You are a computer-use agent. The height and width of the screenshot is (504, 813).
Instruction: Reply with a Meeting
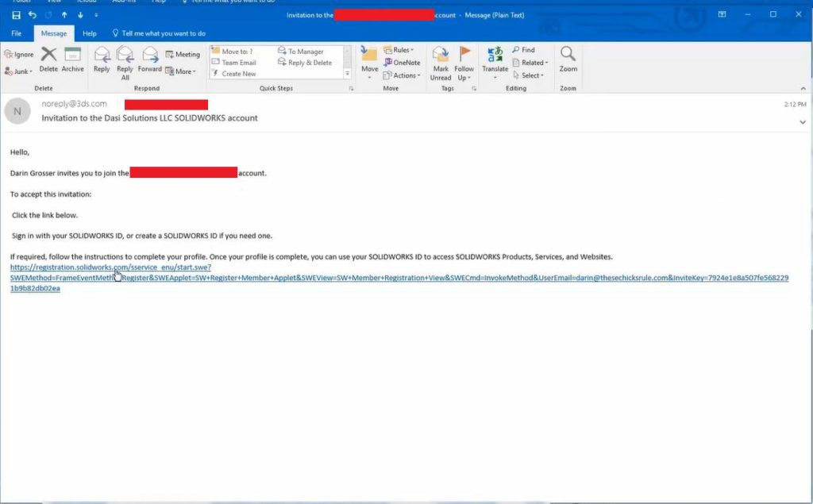183,54
